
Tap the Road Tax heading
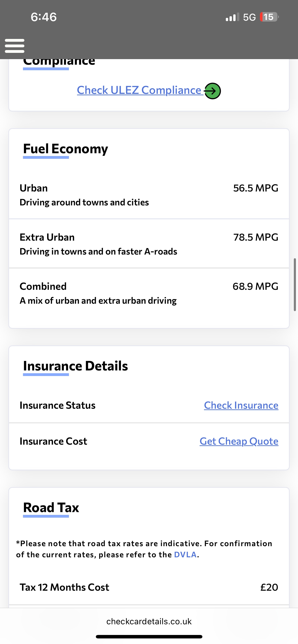(51, 508)
